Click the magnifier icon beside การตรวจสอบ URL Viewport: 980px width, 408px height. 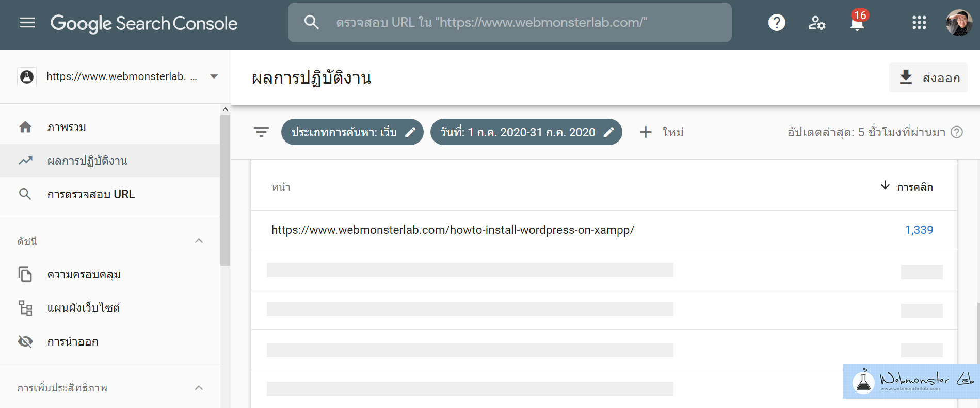tap(25, 194)
